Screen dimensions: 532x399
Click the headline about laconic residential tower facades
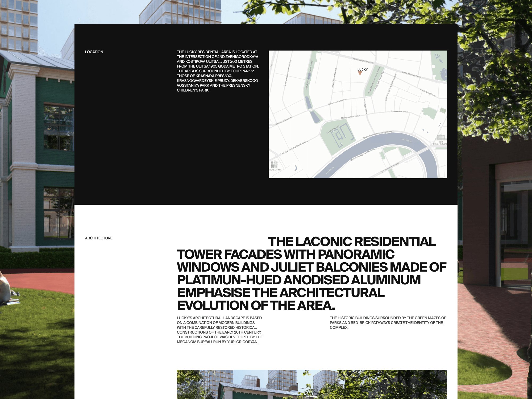pyautogui.click(x=312, y=273)
